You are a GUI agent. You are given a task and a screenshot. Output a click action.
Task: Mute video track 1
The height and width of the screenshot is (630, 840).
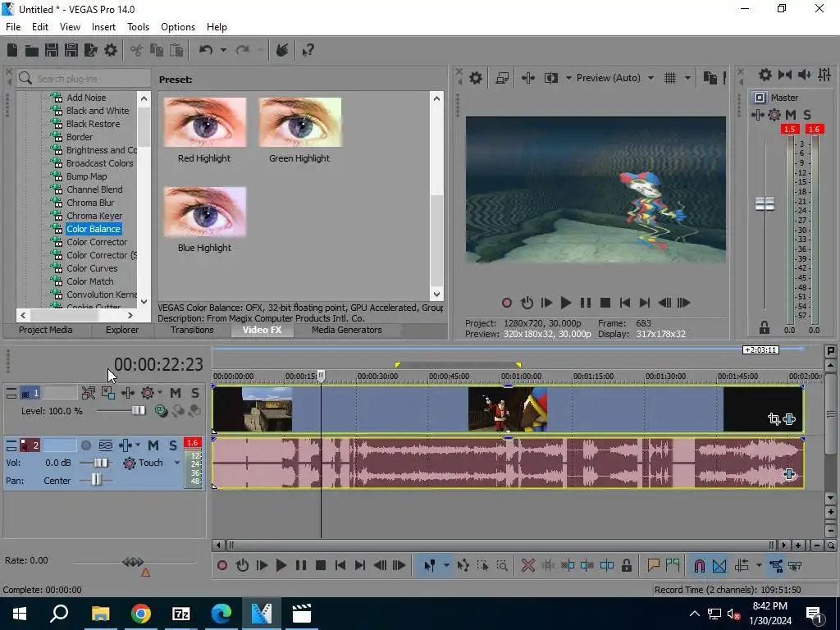(x=176, y=393)
